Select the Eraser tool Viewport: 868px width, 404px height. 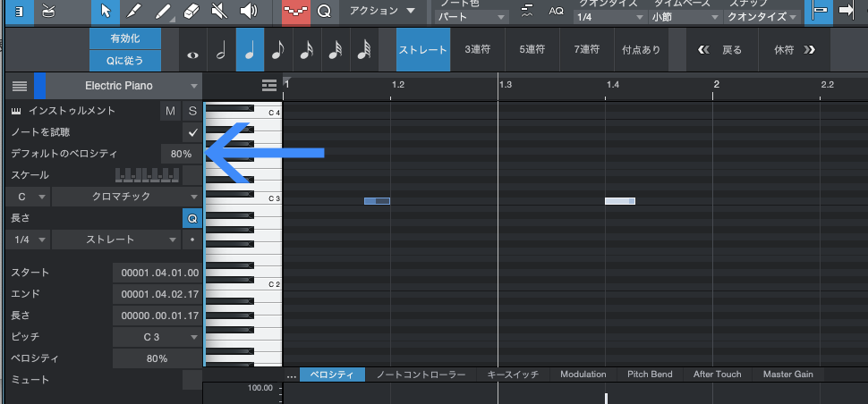coord(191,12)
